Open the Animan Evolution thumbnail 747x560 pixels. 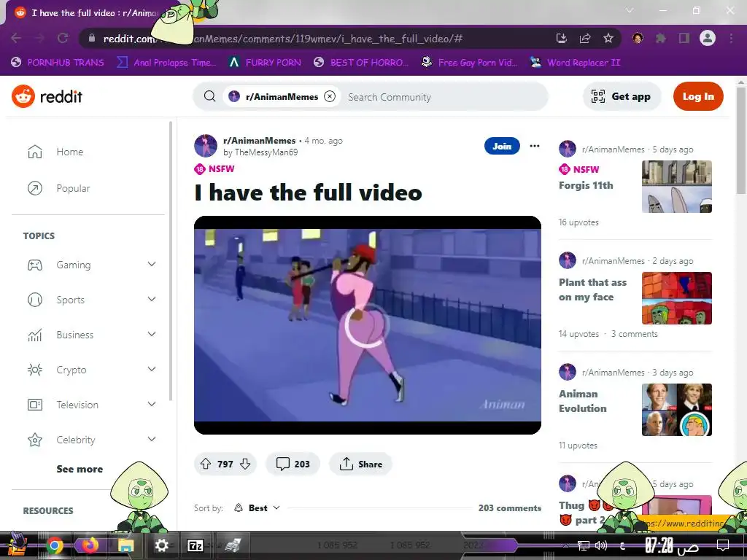click(x=676, y=410)
